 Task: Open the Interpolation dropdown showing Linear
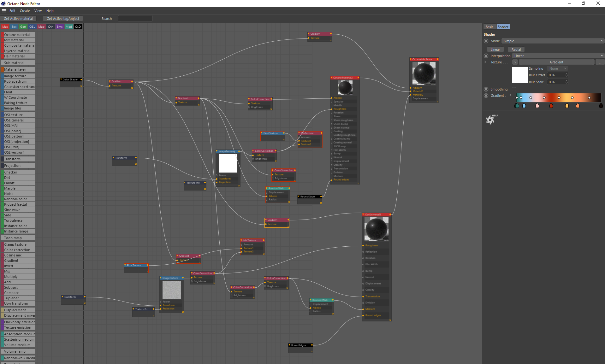[558, 56]
